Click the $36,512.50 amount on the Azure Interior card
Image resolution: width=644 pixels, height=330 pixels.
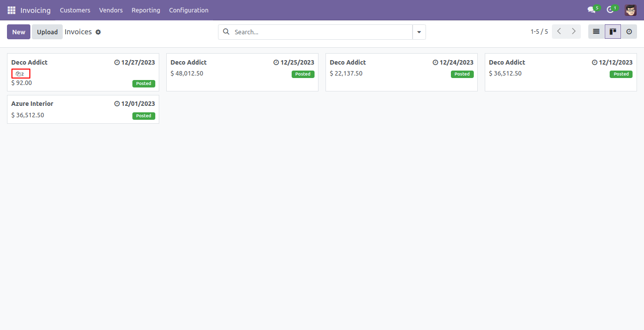pyautogui.click(x=28, y=115)
